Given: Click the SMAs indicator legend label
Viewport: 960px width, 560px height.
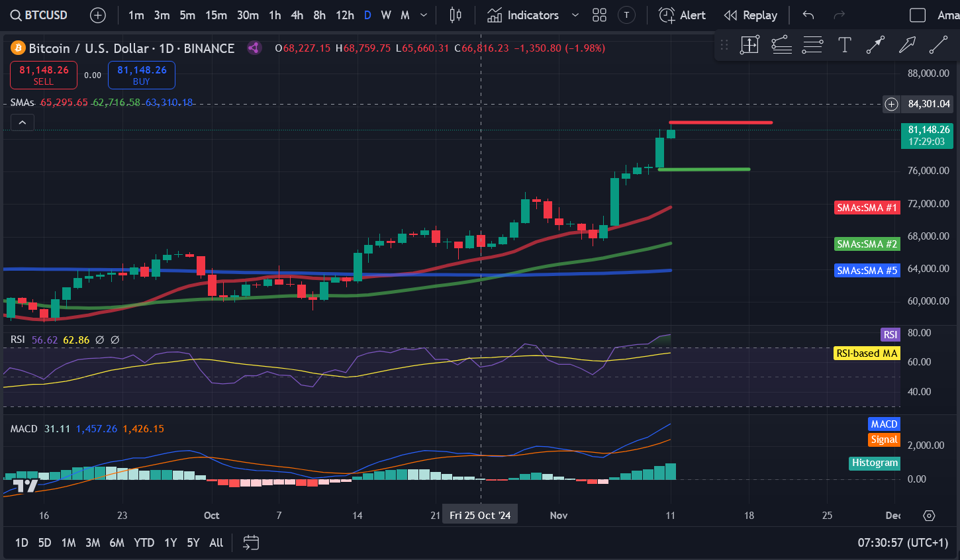Looking at the screenshot, I should click(22, 103).
